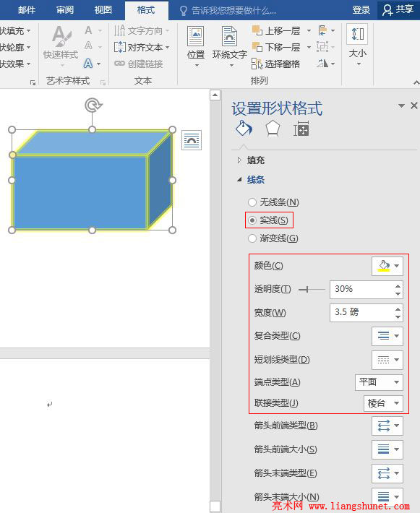Open the Fill & Line pane tab icon
This screenshot has height=513, width=420.
click(244, 129)
